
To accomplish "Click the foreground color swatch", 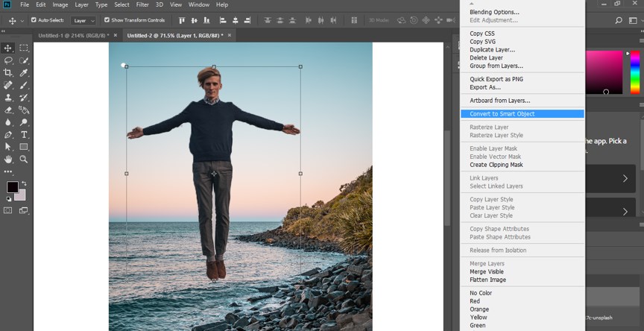I will pyautogui.click(x=13, y=186).
